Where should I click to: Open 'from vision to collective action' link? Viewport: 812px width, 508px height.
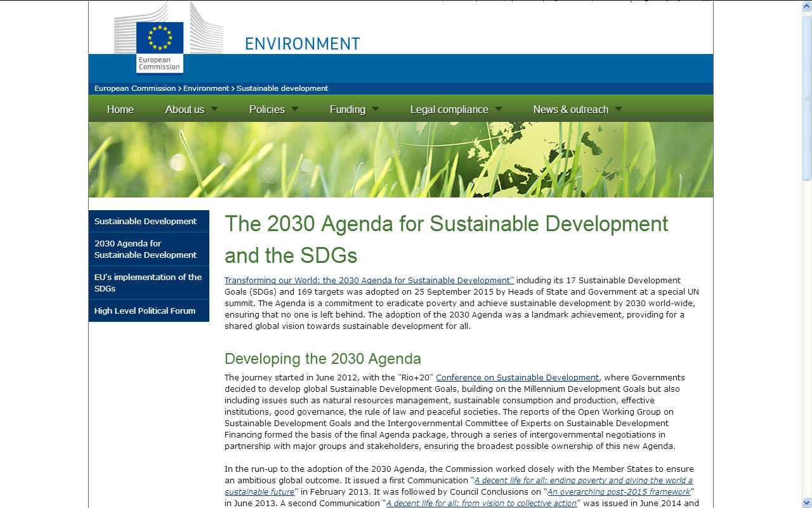[x=481, y=503]
